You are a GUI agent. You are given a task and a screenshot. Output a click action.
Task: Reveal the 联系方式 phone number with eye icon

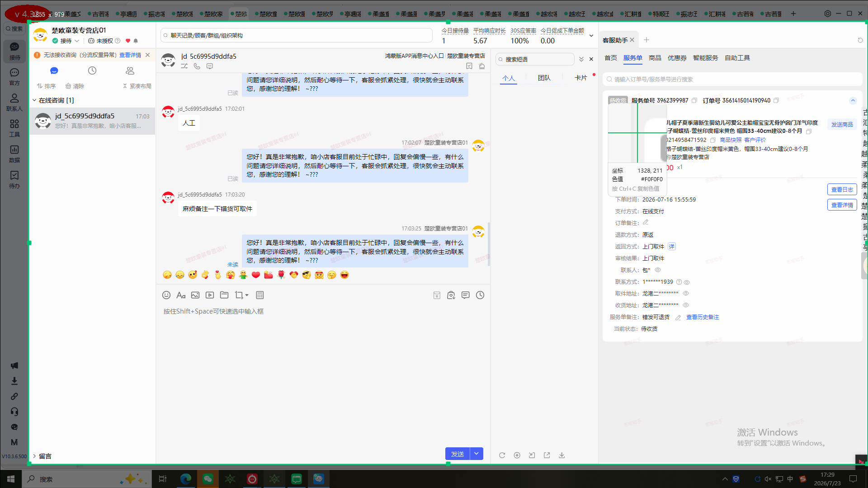coord(687,282)
